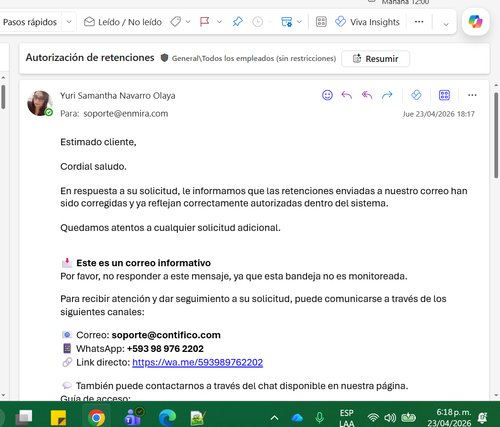The height and width of the screenshot is (427, 500).
Task: Click recipient soporte@enmira.com
Action: [126, 114]
